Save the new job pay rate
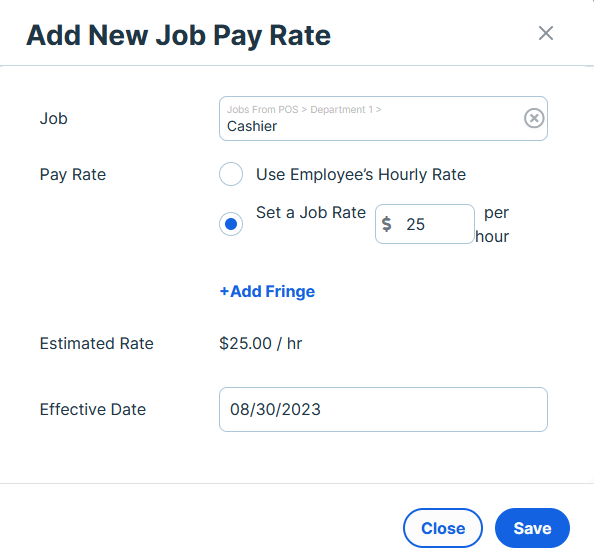This screenshot has height=557, width=594. point(532,528)
